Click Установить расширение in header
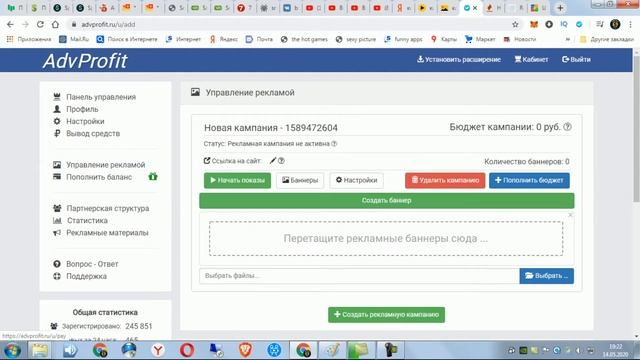Image resolution: width=640 pixels, height=360 pixels. (x=459, y=60)
